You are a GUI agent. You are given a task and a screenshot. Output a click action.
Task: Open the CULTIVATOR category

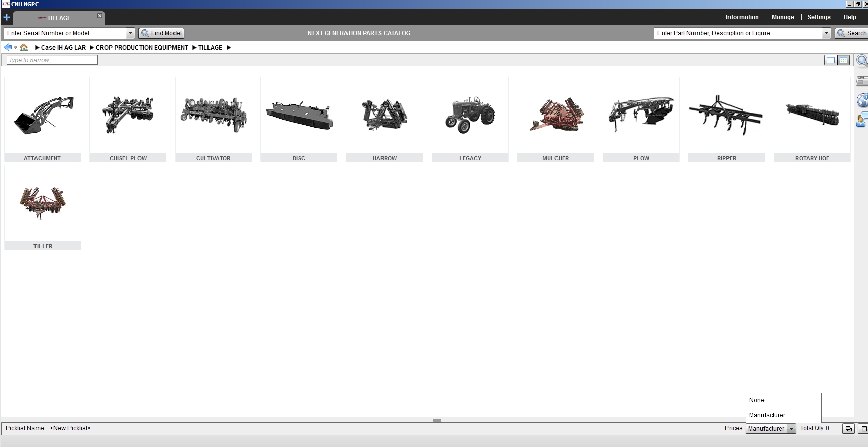[214, 120]
